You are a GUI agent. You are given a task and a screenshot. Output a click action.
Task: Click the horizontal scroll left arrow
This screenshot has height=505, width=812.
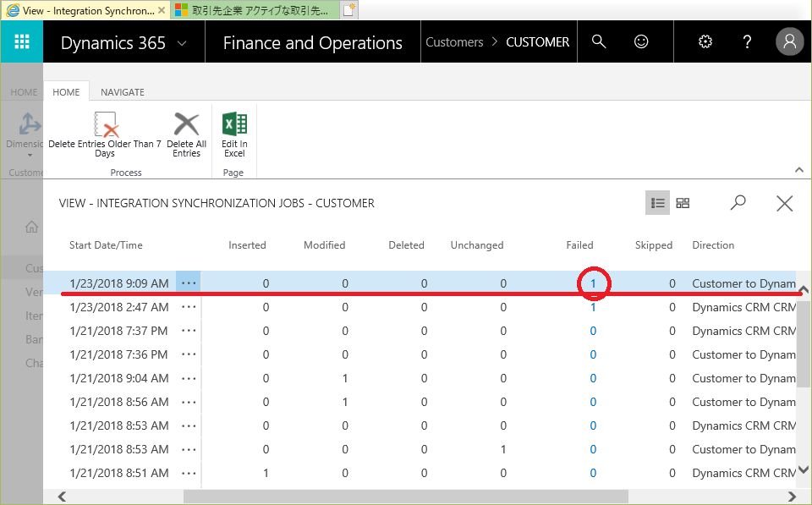[62, 497]
